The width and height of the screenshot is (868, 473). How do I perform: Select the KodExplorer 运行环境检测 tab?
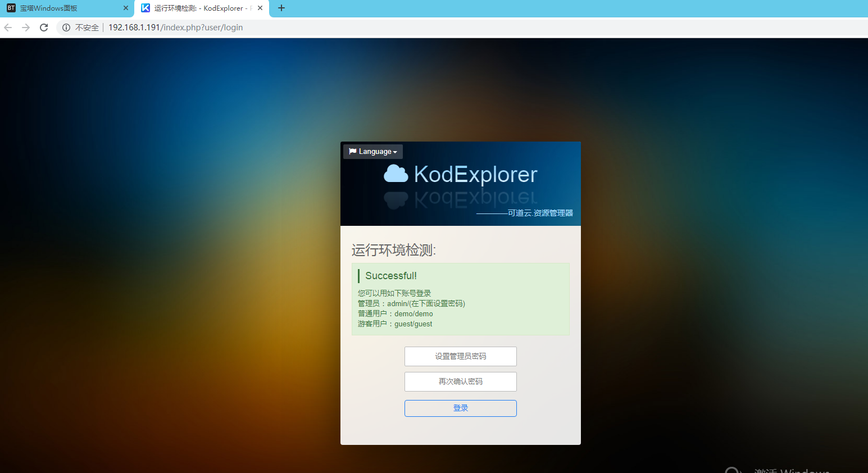click(x=202, y=8)
